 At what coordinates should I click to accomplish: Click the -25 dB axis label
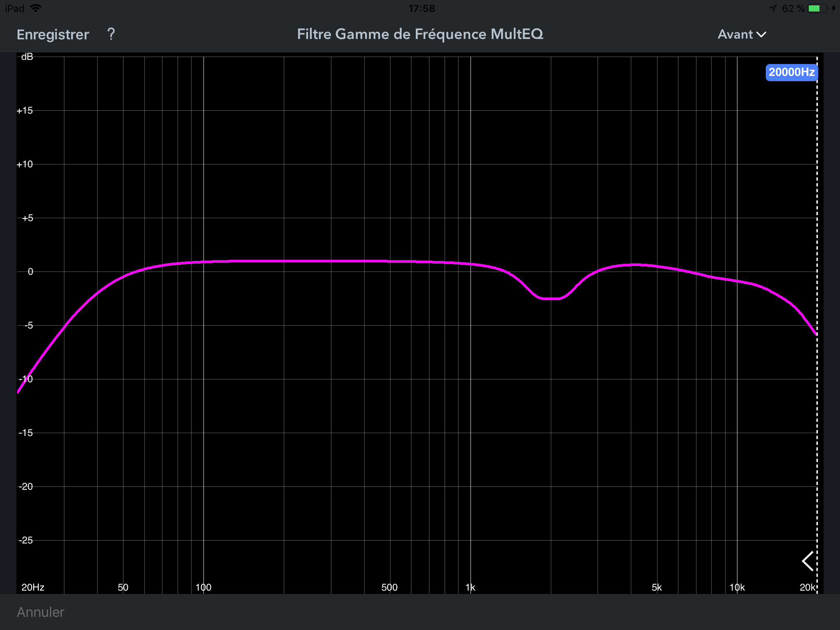click(26, 540)
